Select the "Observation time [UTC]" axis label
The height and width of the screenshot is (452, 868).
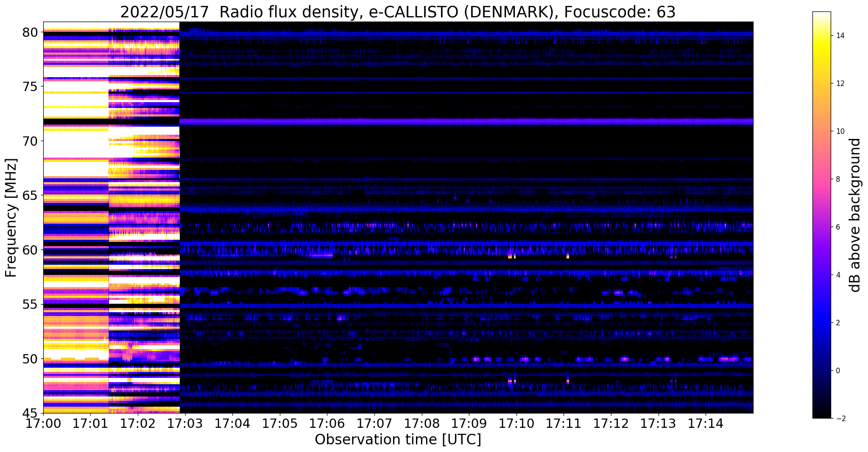click(398, 439)
